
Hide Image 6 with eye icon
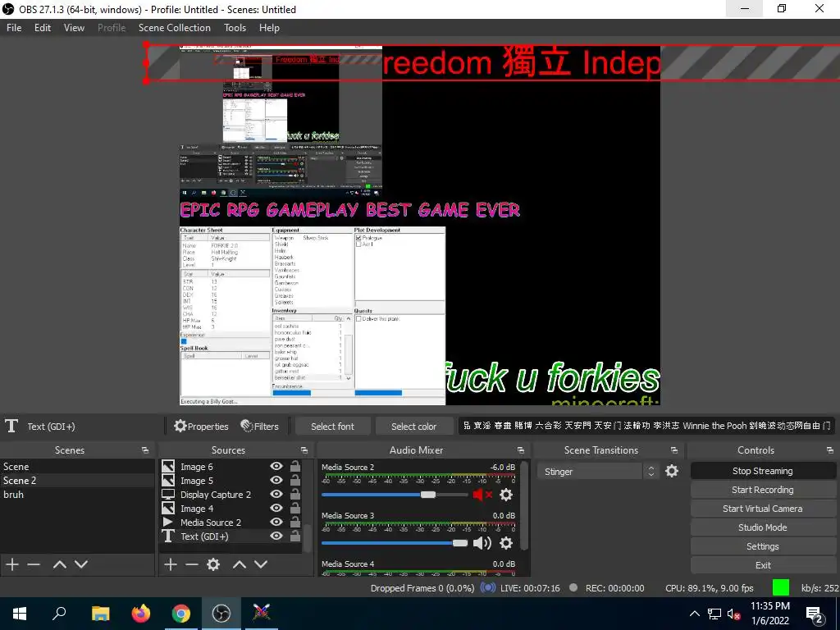point(276,466)
